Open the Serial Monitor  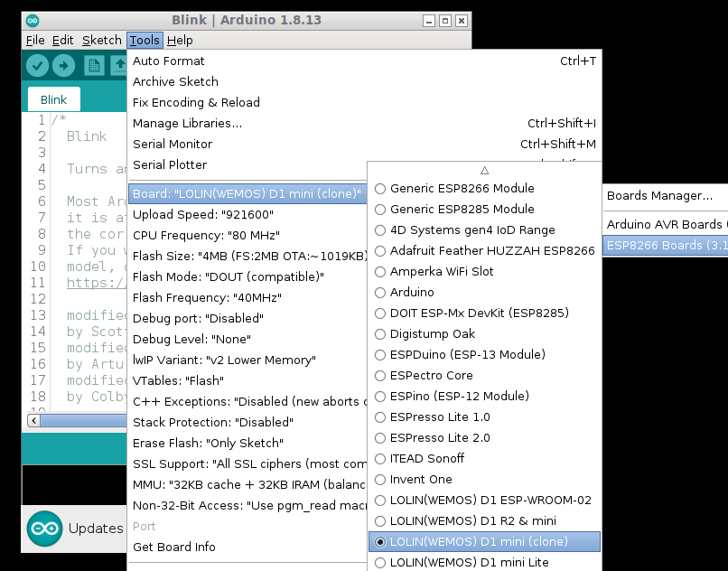pos(365,145)
